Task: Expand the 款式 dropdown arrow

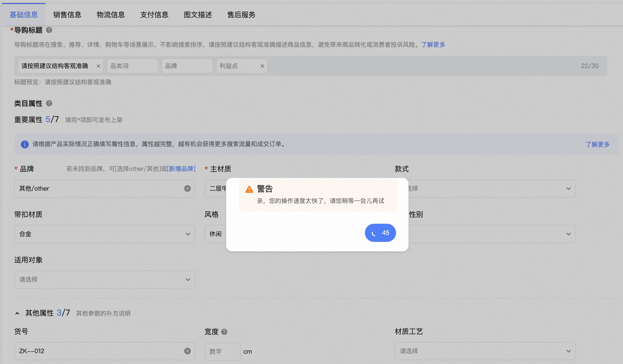Action: [569, 189]
